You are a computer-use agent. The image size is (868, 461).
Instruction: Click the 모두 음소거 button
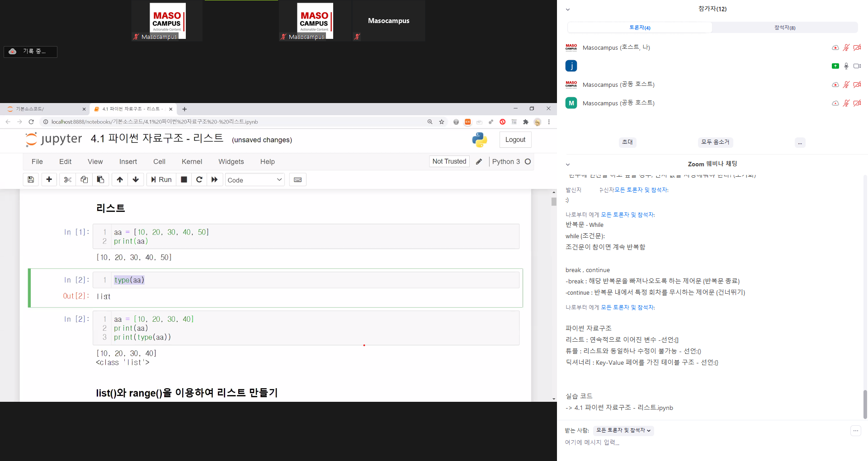pos(715,142)
